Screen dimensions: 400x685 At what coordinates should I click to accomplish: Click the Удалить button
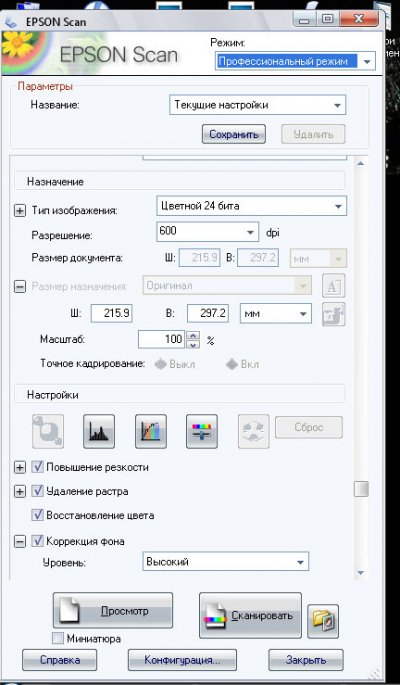pyautogui.click(x=313, y=134)
